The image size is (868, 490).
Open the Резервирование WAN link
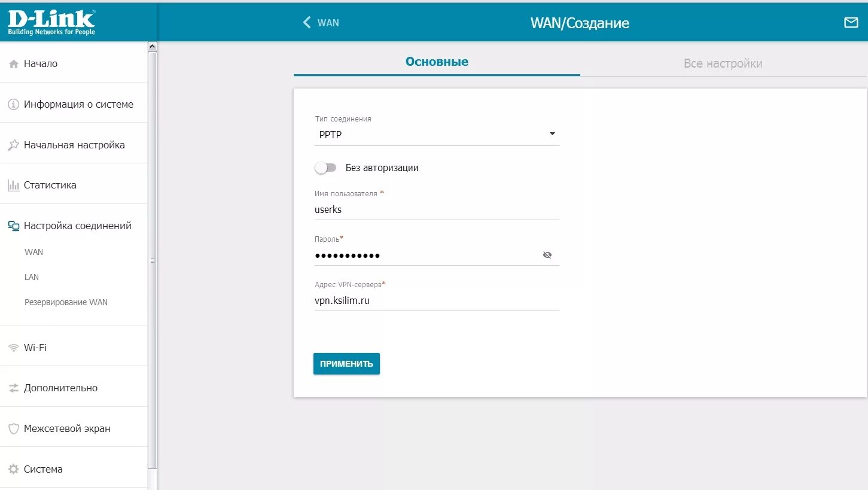(x=66, y=302)
